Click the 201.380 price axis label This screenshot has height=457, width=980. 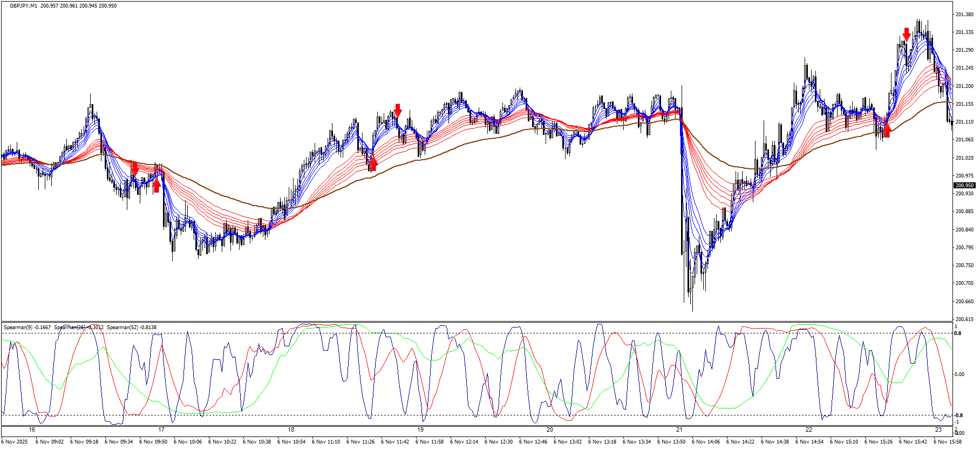[x=964, y=15]
